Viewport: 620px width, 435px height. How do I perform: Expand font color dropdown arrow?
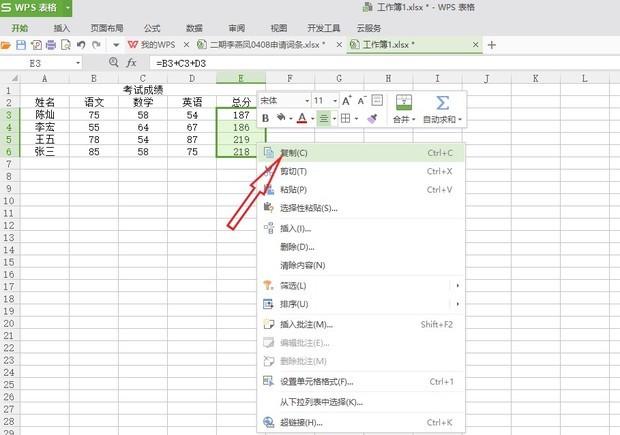pyautogui.click(x=312, y=119)
